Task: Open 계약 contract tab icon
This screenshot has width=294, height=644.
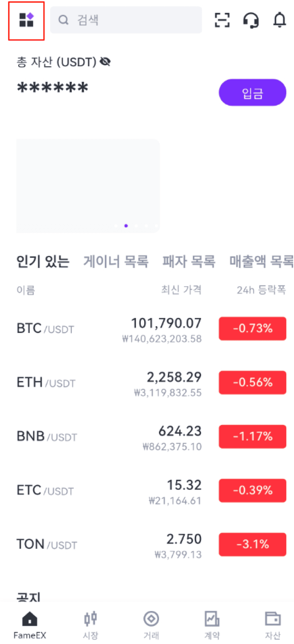Action: (x=212, y=619)
